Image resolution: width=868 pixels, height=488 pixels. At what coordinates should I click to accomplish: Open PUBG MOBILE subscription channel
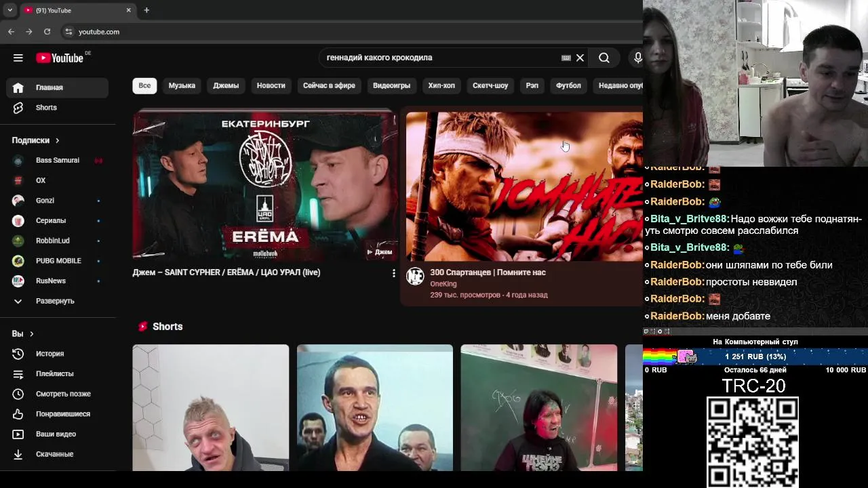pyautogui.click(x=57, y=261)
